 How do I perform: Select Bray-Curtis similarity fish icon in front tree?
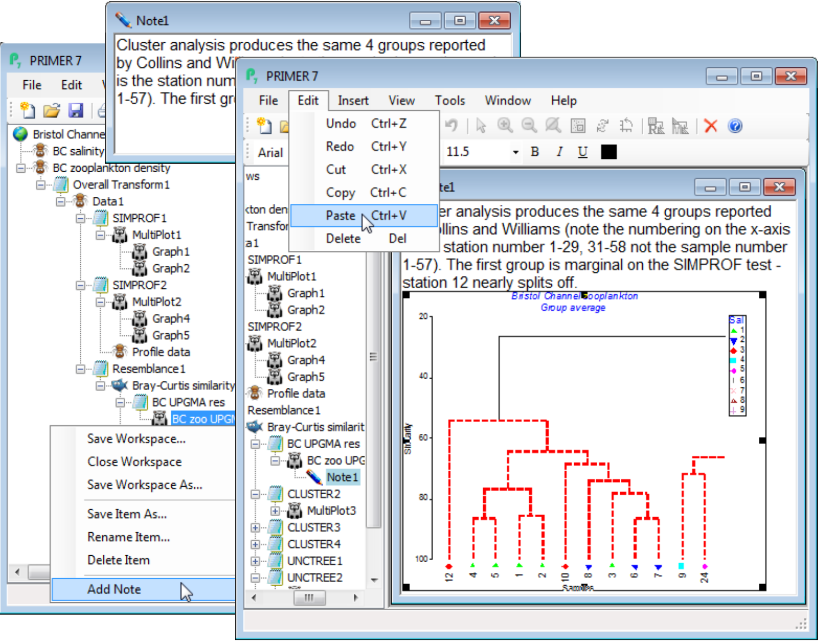click(255, 427)
